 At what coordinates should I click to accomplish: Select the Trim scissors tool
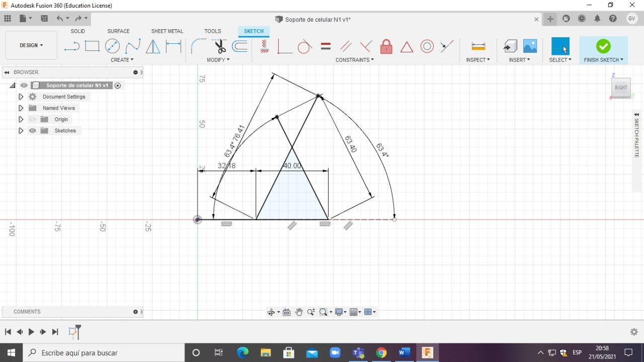(x=220, y=46)
